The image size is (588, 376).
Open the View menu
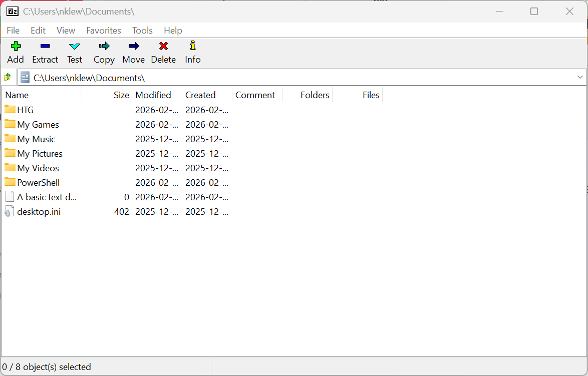coord(66,31)
